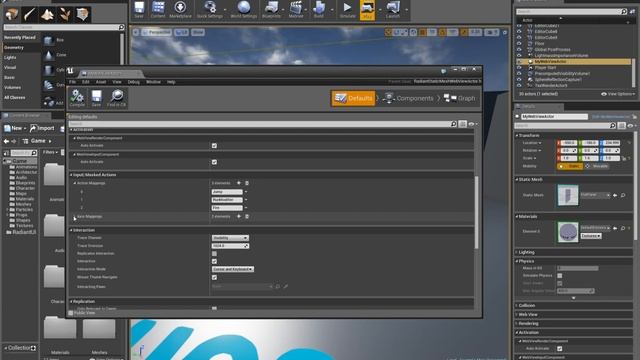Select Place mode icon in Modes panel
Screen dimensions: 640x360
(11, 15)
